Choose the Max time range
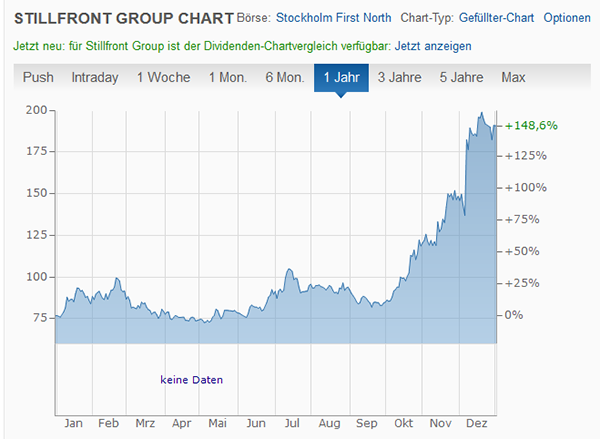The height and width of the screenshot is (439, 600). coord(513,77)
